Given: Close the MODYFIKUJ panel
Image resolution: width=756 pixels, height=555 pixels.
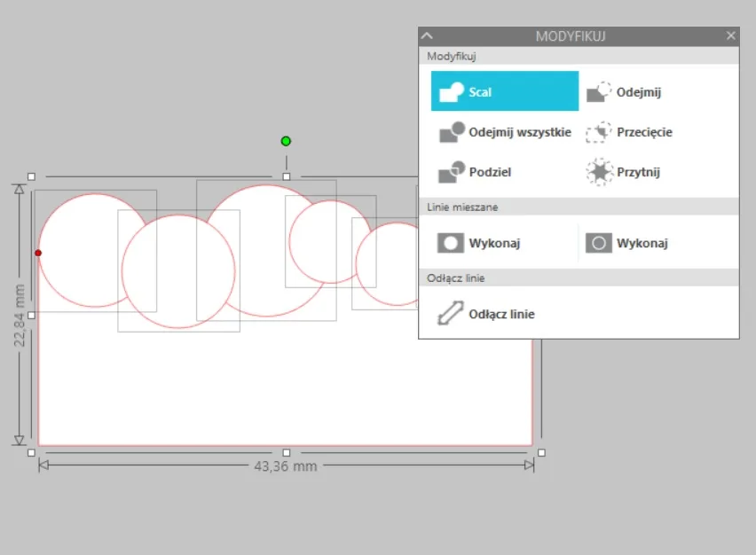Looking at the screenshot, I should [x=730, y=35].
